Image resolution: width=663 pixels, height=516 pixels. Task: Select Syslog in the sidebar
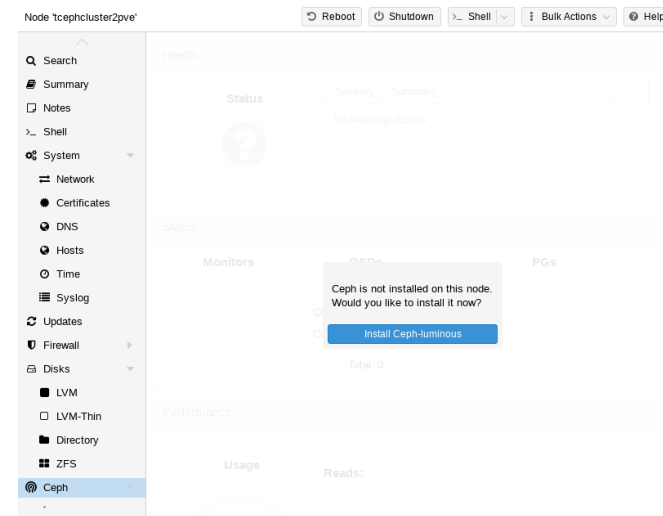pyautogui.click(x=82, y=298)
